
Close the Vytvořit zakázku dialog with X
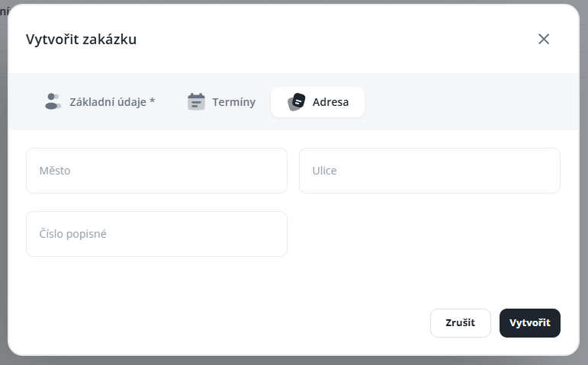point(544,39)
